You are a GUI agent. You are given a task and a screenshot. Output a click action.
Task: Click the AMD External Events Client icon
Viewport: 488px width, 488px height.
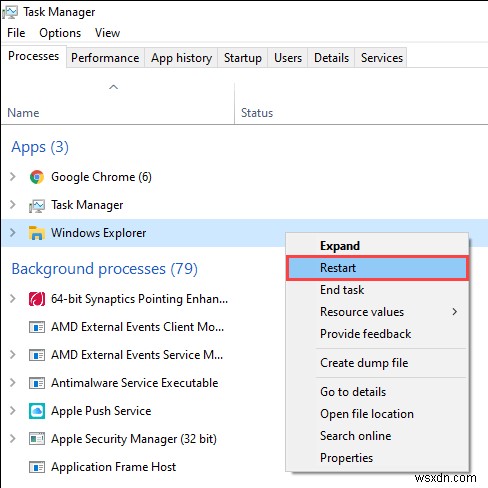point(37,327)
